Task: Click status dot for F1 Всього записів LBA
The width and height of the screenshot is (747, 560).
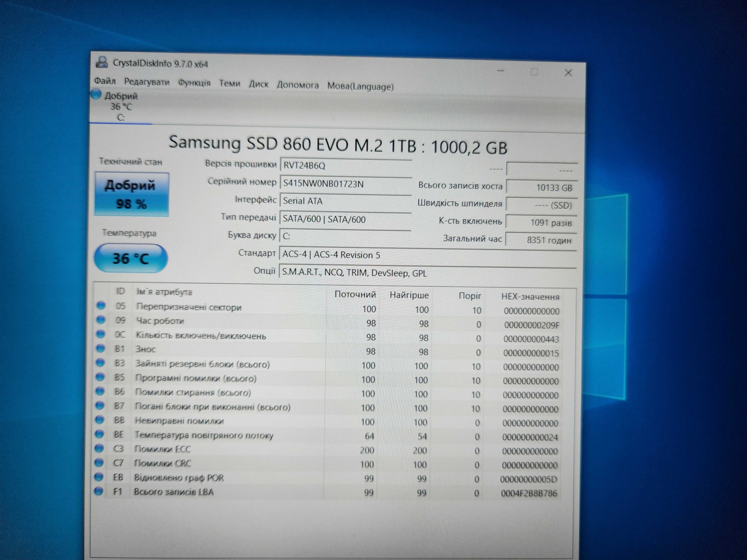Action: pyautogui.click(x=99, y=491)
